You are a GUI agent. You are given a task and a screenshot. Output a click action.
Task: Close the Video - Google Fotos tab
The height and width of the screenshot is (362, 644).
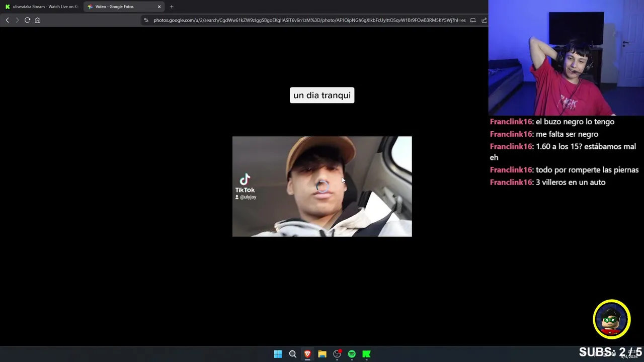tap(159, 7)
